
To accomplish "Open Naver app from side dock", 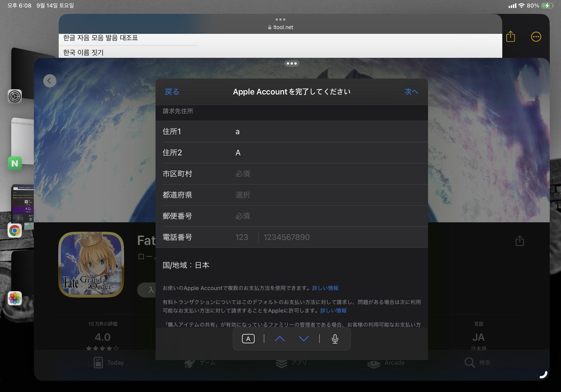I will click(15, 163).
